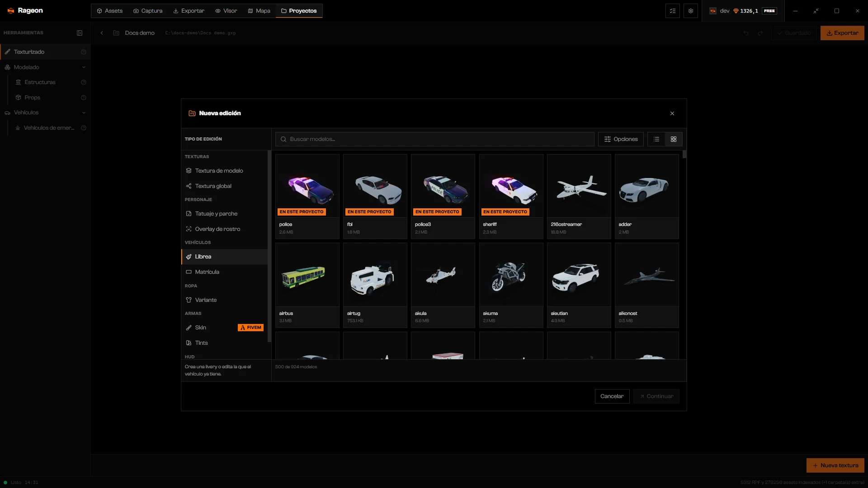Click the Cancelar button
The height and width of the screenshot is (488, 868).
click(612, 396)
